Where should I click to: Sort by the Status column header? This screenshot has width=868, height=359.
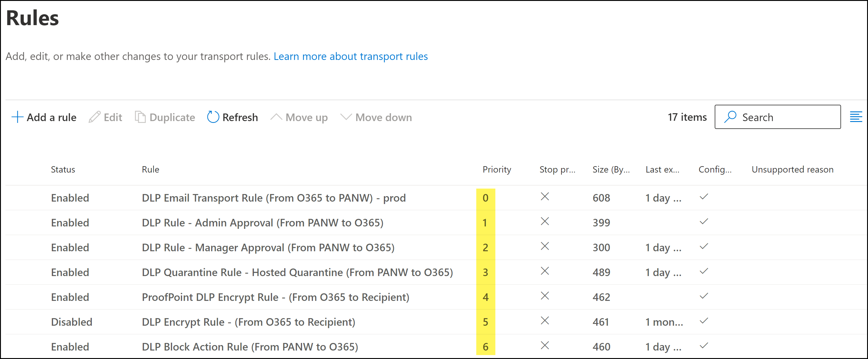[63, 170]
